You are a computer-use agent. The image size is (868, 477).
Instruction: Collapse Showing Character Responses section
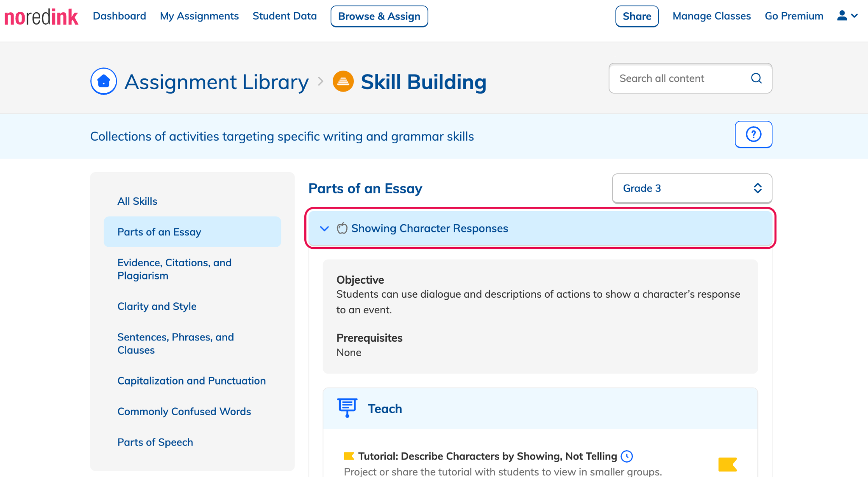click(324, 229)
